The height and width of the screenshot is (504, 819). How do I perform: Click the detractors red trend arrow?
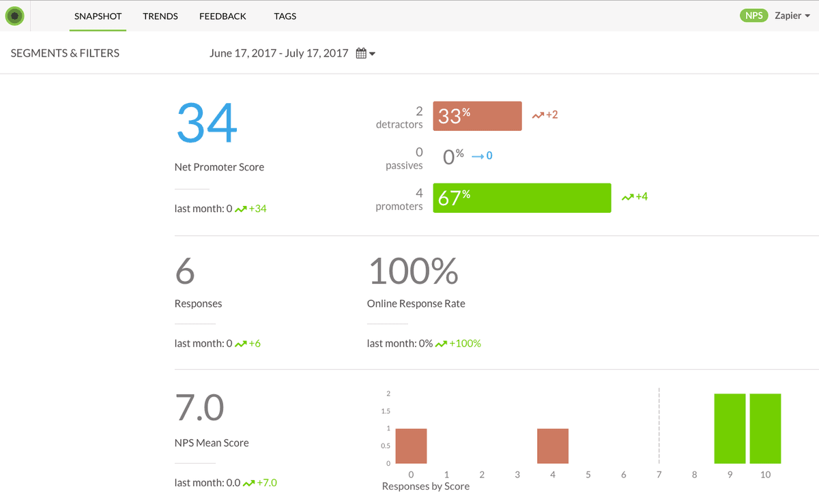pos(538,115)
